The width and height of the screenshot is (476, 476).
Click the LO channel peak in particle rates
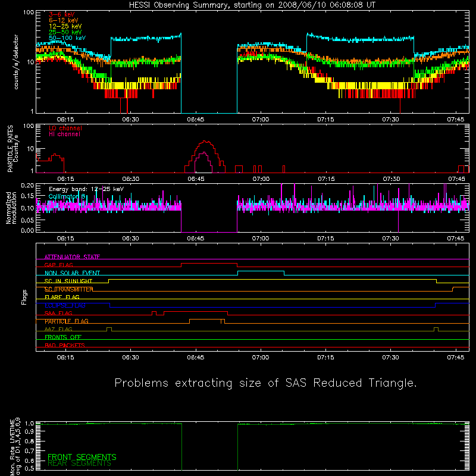[x=205, y=142]
